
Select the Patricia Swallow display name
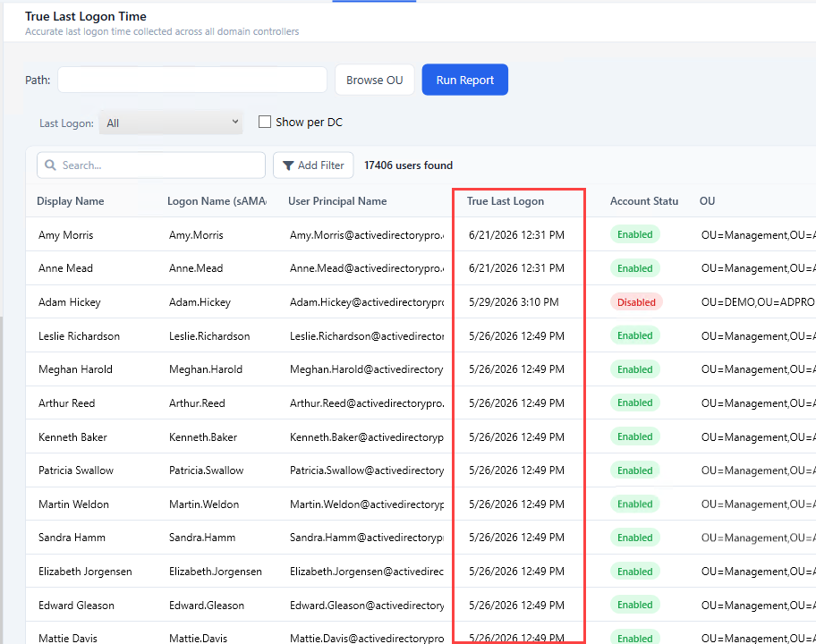point(76,470)
